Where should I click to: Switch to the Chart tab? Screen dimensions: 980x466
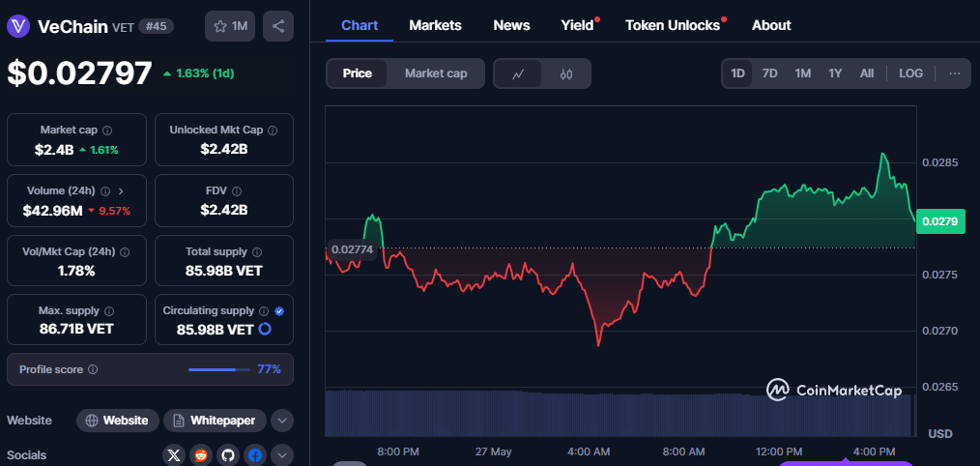(360, 26)
